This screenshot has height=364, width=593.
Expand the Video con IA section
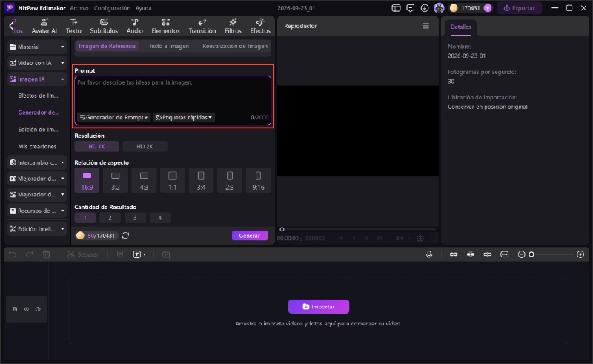click(36, 63)
